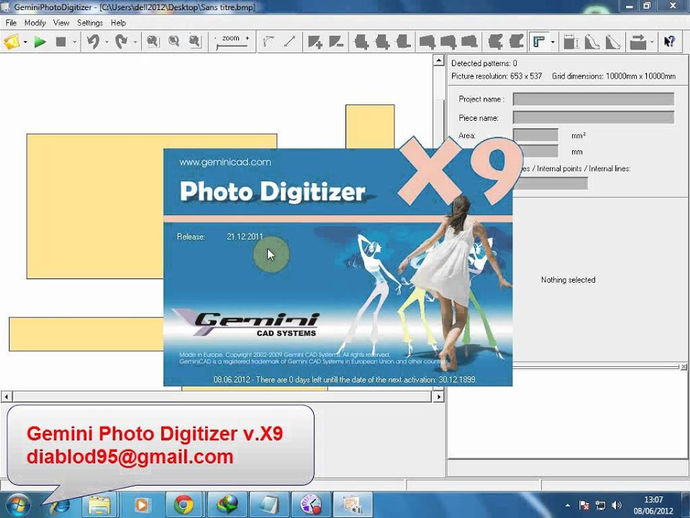
Task: Click the 'Detected patterns: 0' text
Action: (484, 63)
